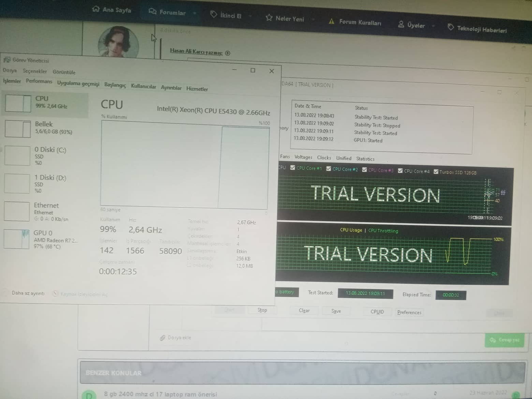Click the tag icon beside İkinci El
Viewport: 532px width, 399px height.
[214, 14]
